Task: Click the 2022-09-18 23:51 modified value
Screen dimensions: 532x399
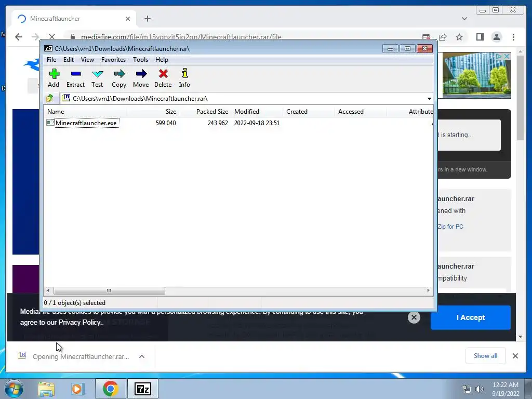Action: tap(257, 123)
